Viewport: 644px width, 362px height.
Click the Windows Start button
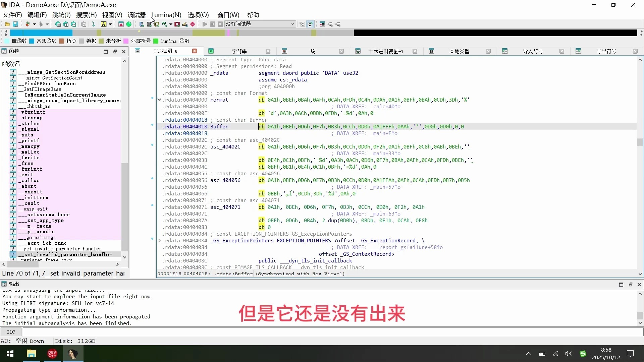10,354
